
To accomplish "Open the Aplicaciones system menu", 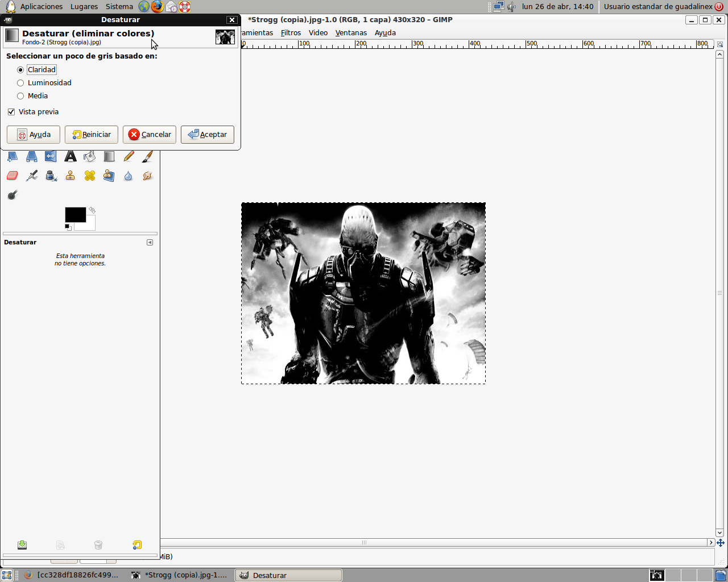I will pos(42,7).
